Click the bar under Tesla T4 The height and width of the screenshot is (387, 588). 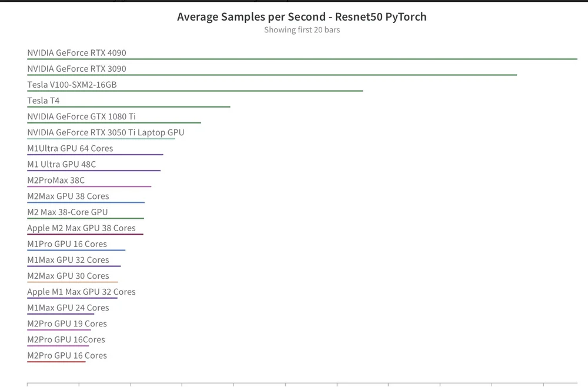[x=129, y=107]
